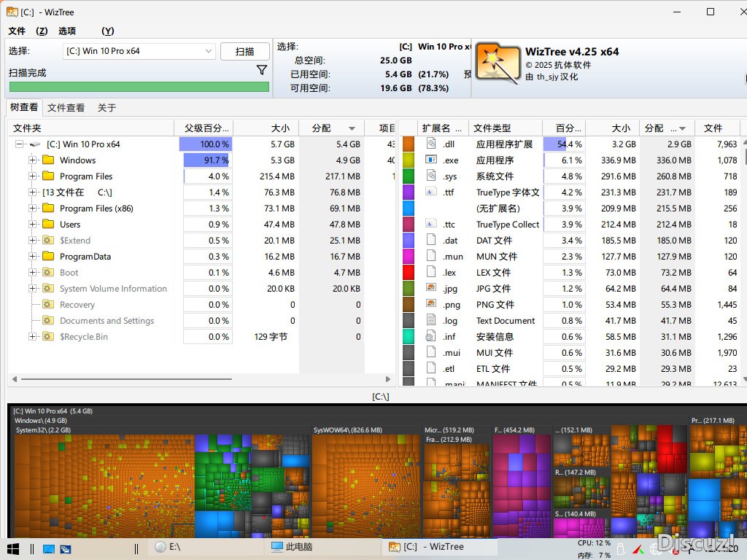Click the .etl ETL 文件 row
The image size is (747, 560).
click(x=570, y=368)
